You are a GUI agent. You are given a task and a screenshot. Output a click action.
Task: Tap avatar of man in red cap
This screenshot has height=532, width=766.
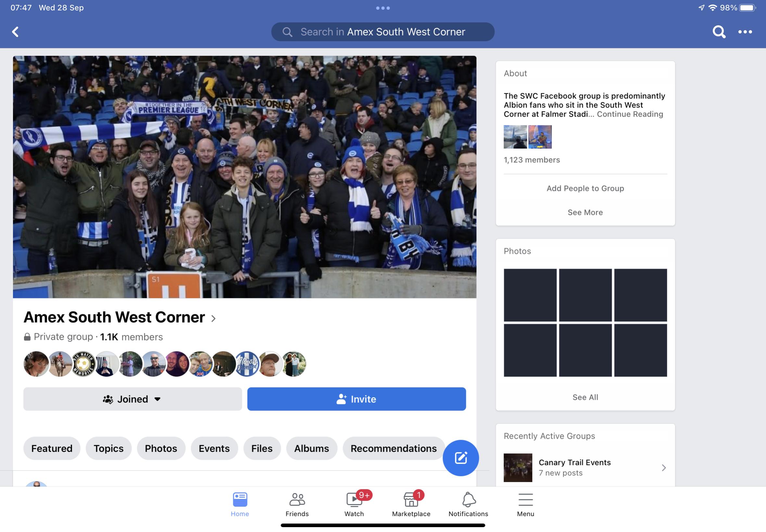(270, 364)
